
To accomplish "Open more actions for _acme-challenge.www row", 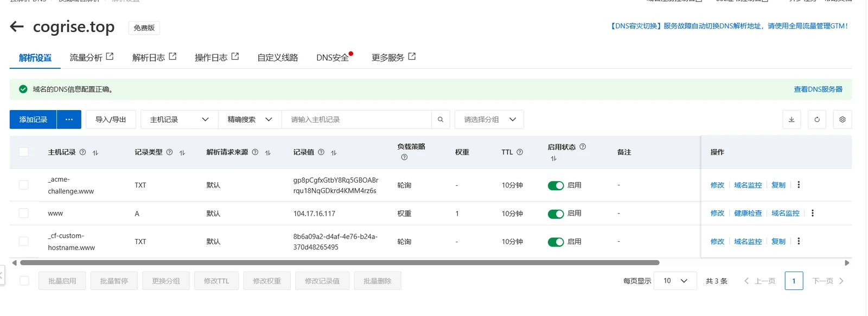I will pos(799,185).
